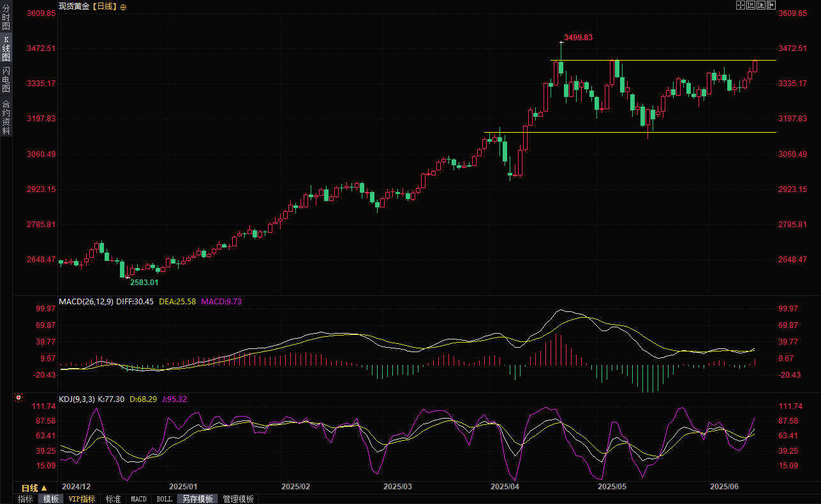Select the 模板 bottom tab

[x=51, y=499]
